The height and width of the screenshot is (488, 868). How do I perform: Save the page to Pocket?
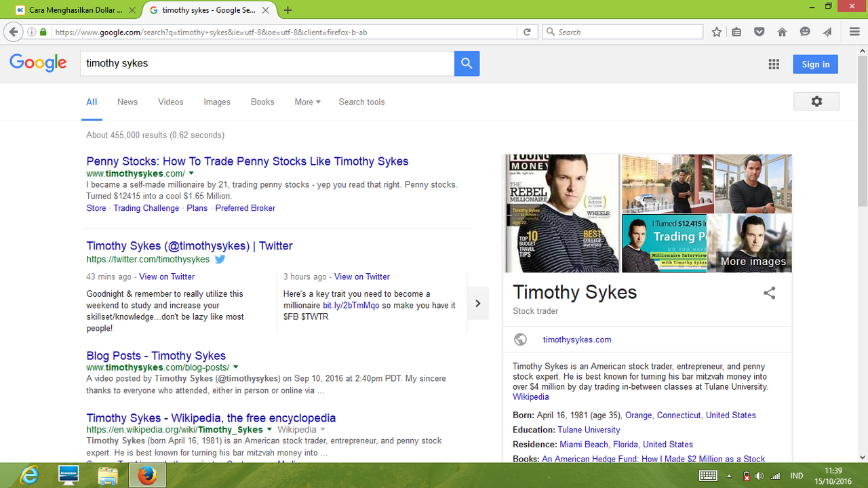coord(759,32)
